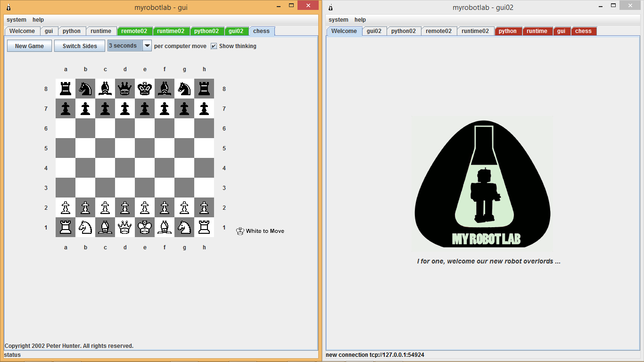Switch to red chess tab

[583, 31]
